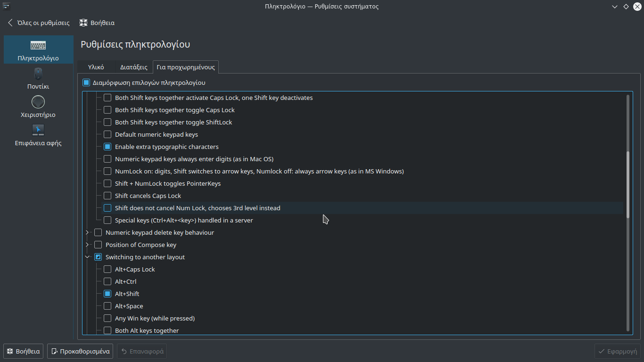Viewport: 644px width, 362px height.
Task: Click the bottom Βοήθεια button
Action: pyautogui.click(x=24, y=351)
